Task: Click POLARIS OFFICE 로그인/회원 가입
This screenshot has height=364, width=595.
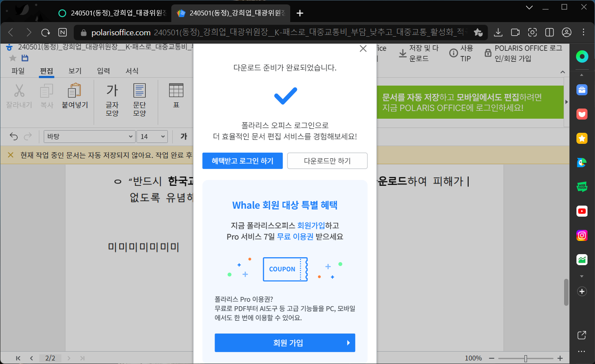Action: click(523, 53)
